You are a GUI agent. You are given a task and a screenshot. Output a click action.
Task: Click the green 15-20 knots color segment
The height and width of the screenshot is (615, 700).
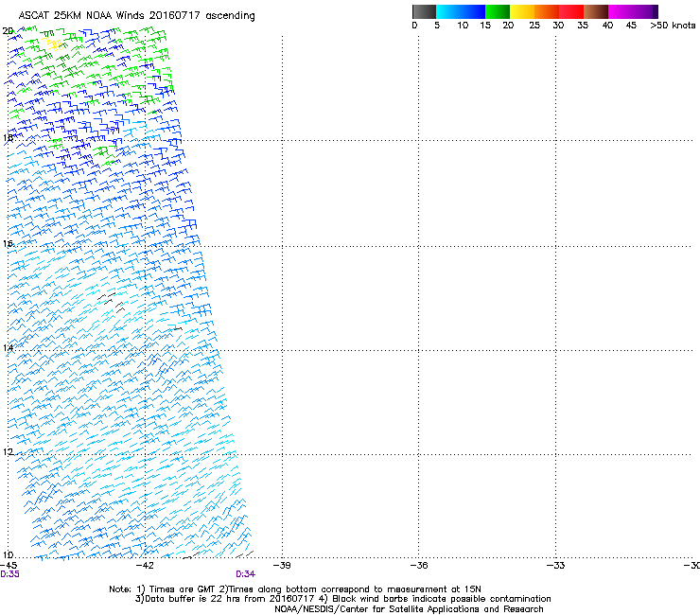[x=498, y=11]
